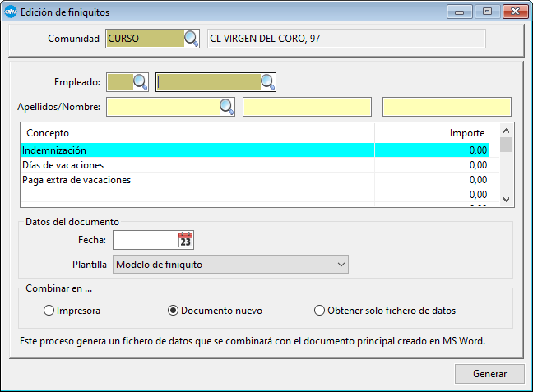Select the Impresora radio option
The image size is (533, 392).
pyautogui.click(x=49, y=311)
